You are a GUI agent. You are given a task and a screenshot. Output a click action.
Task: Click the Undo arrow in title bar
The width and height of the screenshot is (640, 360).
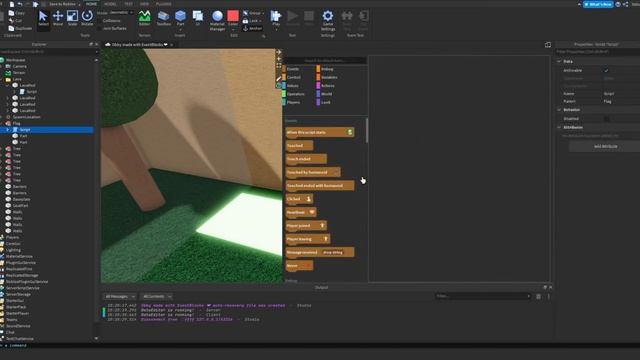point(20,4)
